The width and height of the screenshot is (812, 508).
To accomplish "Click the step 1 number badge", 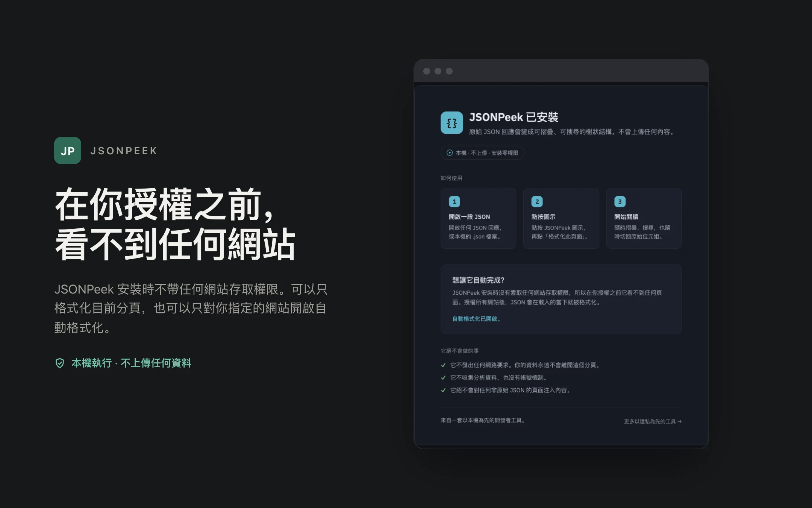I will pos(454,202).
